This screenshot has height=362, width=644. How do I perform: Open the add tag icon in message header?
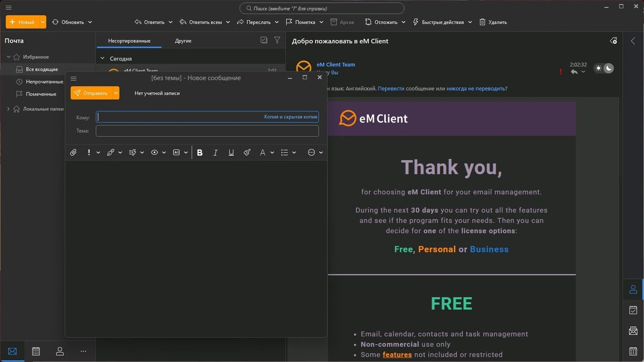(x=613, y=41)
